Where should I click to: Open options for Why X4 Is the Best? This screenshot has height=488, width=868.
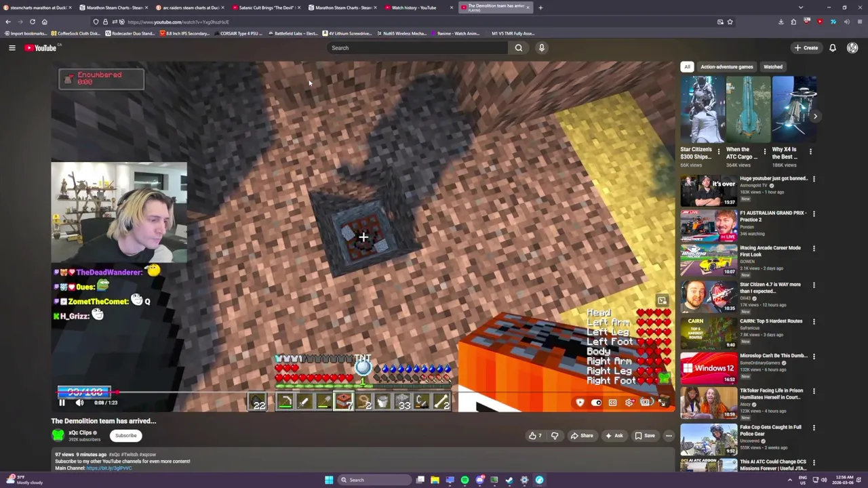point(810,151)
